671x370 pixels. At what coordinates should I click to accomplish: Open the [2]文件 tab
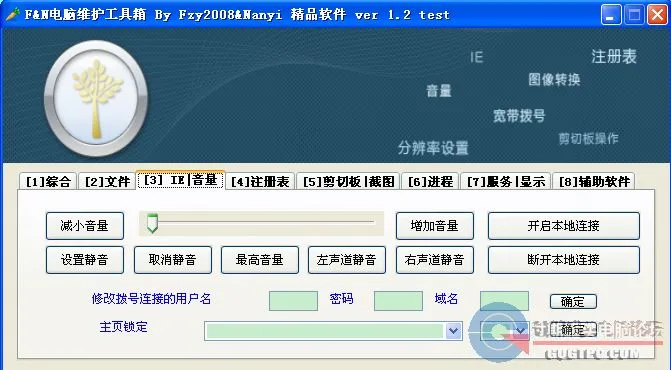pos(107,182)
